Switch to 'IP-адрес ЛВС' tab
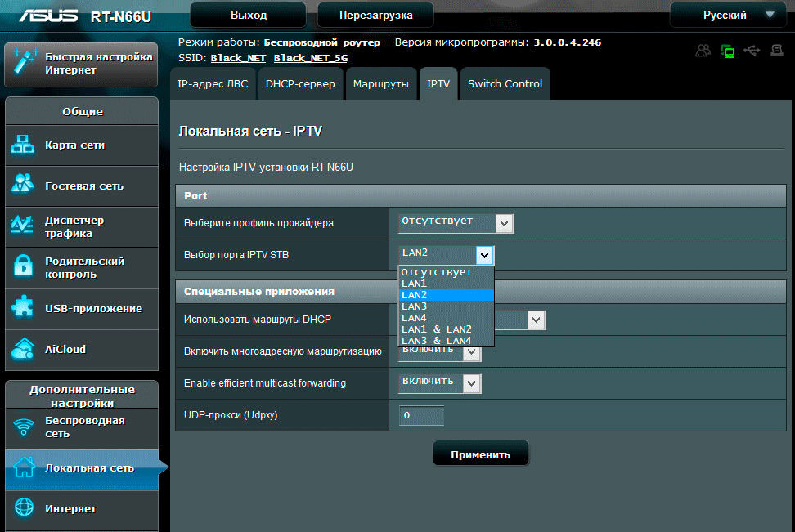Screen dimensions: 795x532 (213, 83)
